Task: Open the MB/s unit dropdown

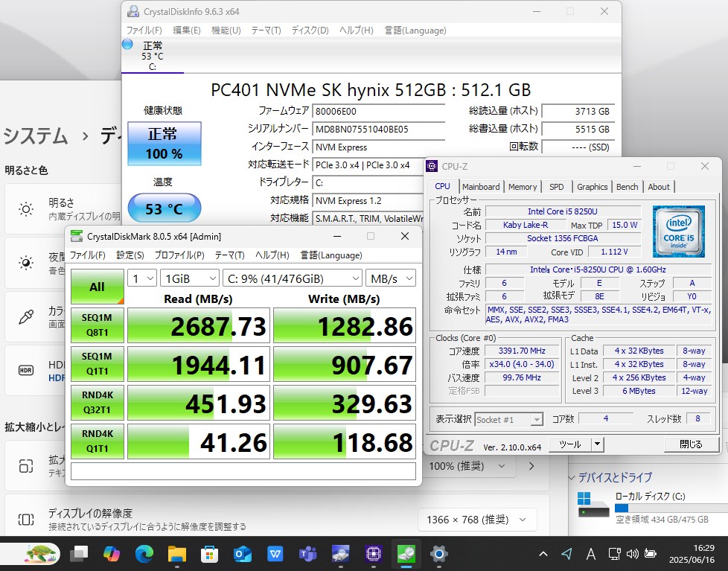Action: (391, 278)
